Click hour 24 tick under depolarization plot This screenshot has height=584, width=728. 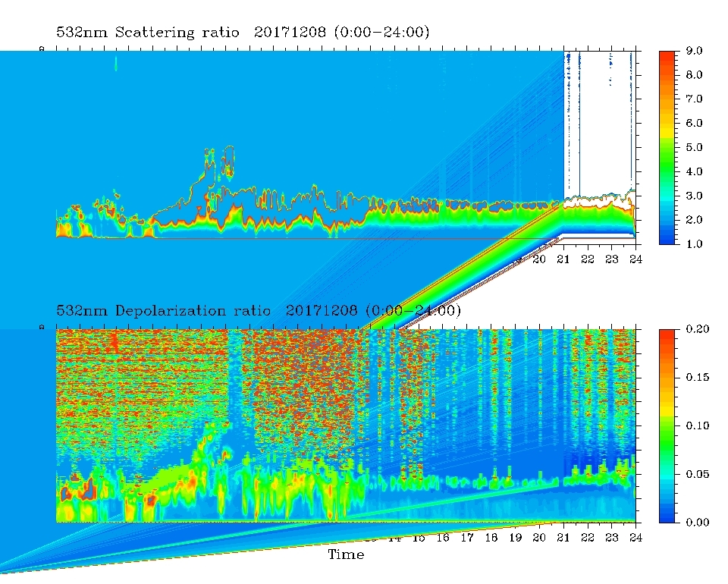[635, 537]
